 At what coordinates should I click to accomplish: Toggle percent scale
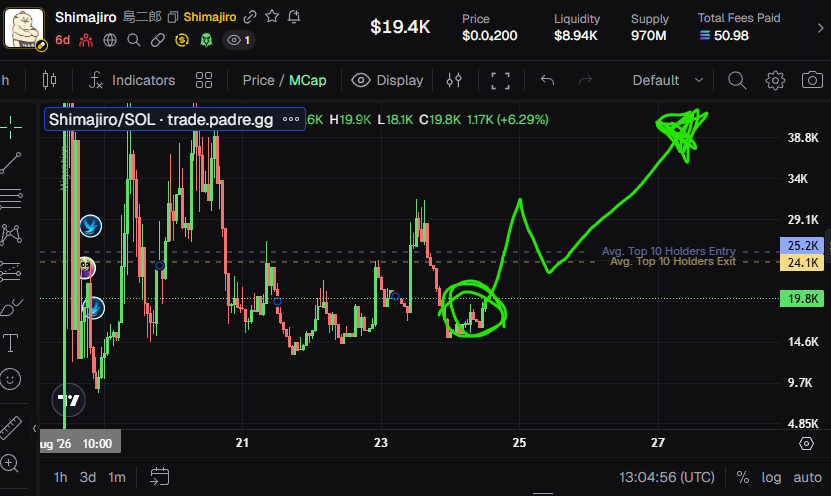[742, 477]
